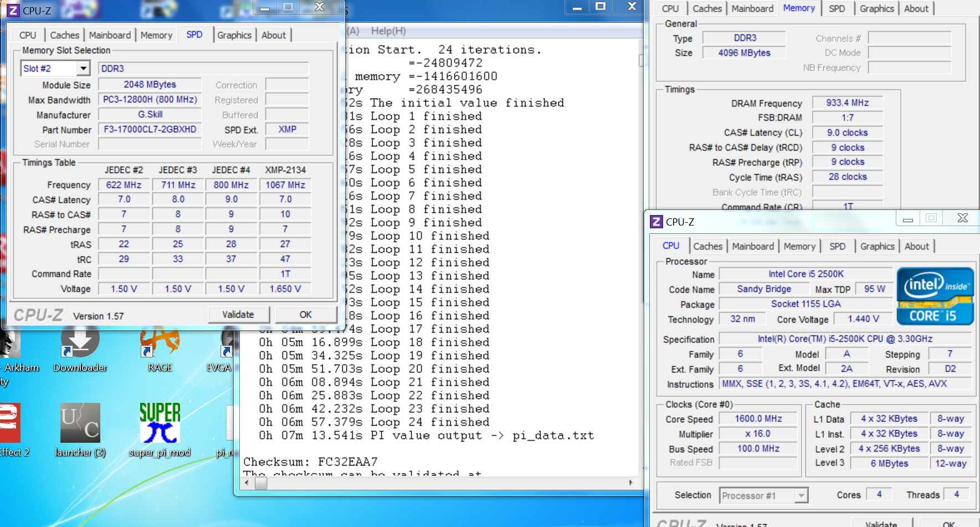This screenshot has height=527, width=980.
Task: Click the Manufacturer value G.Skill
Action: click(150, 114)
